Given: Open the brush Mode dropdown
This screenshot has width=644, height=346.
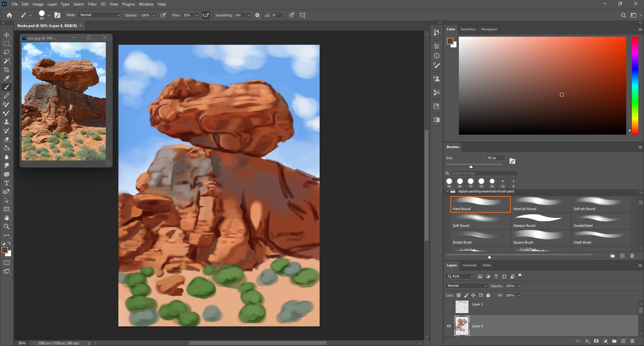Looking at the screenshot, I should click(x=99, y=15).
